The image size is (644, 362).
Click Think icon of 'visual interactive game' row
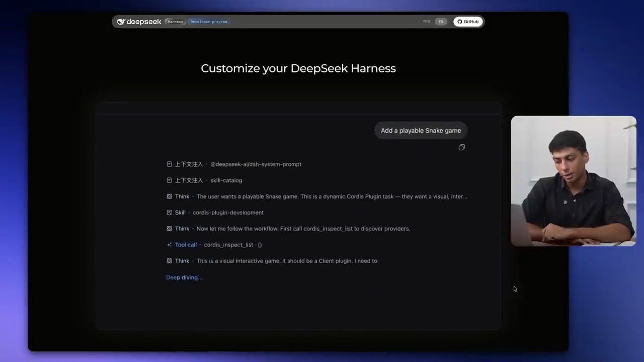pyautogui.click(x=169, y=261)
